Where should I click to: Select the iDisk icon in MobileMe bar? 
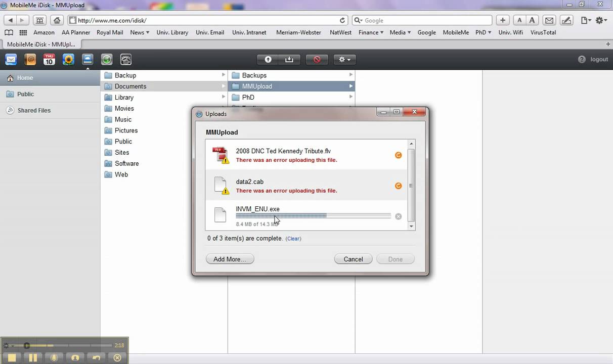(x=87, y=59)
